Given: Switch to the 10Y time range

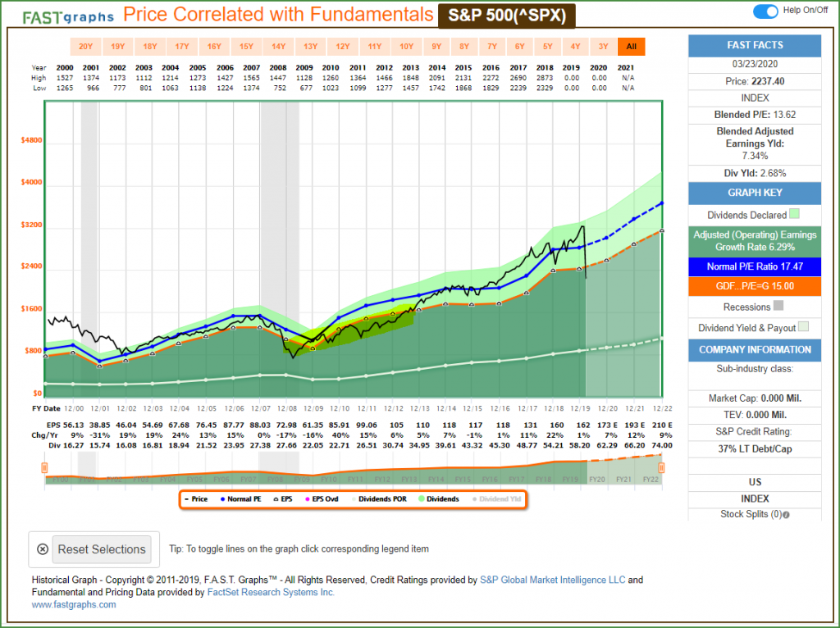Looking at the screenshot, I should (x=404, y=47).
